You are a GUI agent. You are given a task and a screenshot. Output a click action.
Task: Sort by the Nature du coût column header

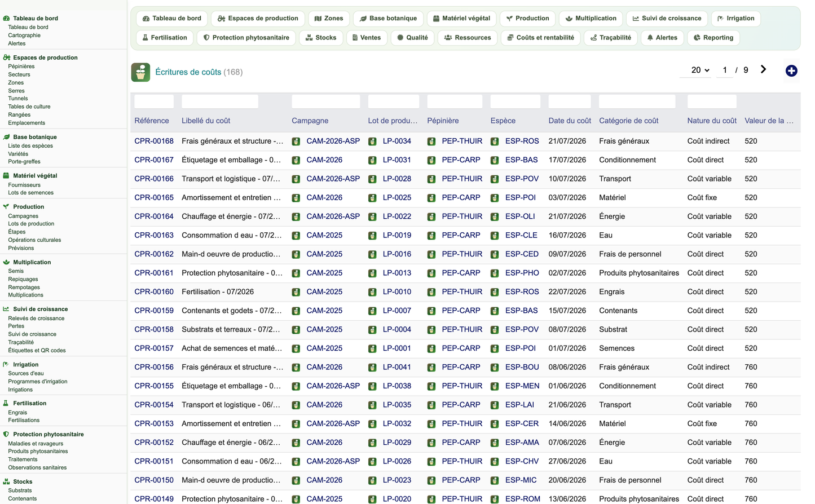[712, 121]
